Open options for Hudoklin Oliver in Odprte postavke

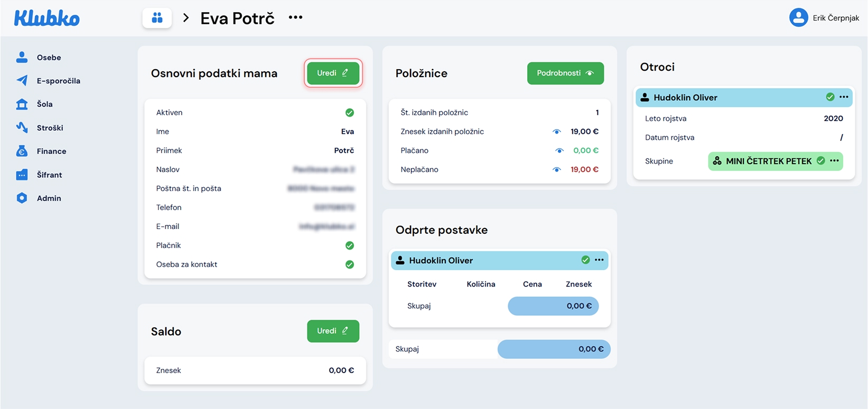pos(599,260)
